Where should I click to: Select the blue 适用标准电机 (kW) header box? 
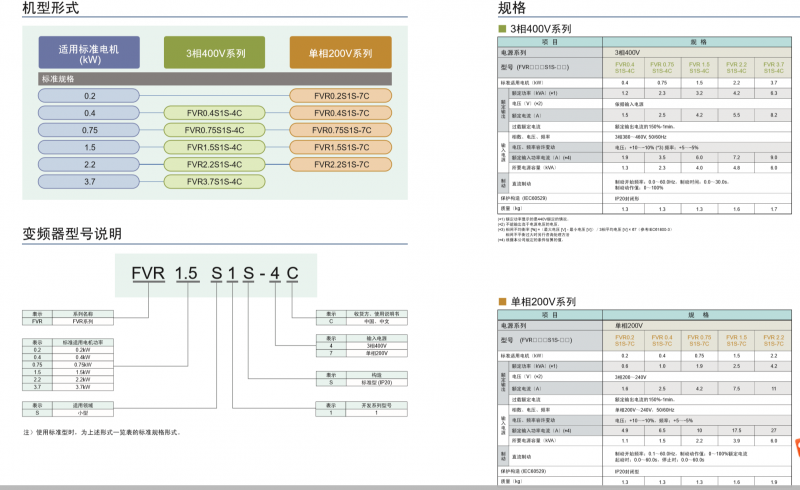point(89,53)
